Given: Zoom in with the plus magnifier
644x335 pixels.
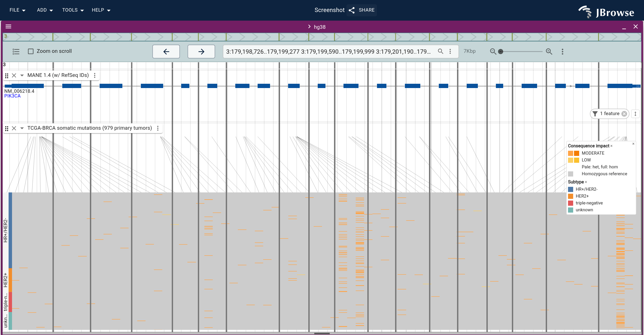Looking at the screenshot, I should pyautogui.click(x=549, y=52).
